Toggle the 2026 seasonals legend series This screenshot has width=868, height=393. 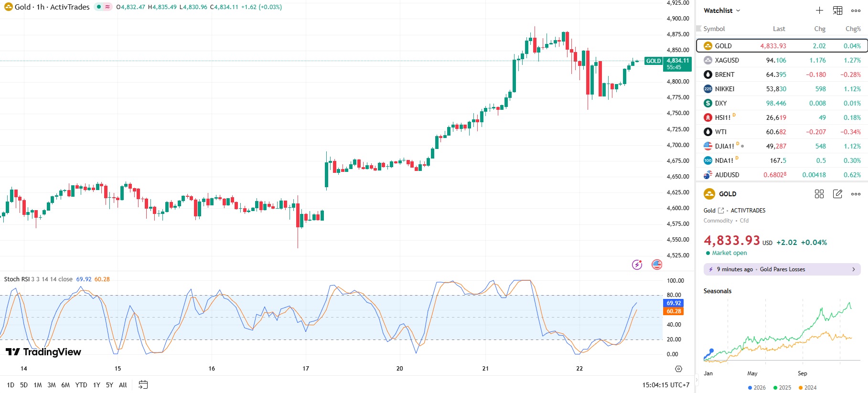[x=757, y=388]
